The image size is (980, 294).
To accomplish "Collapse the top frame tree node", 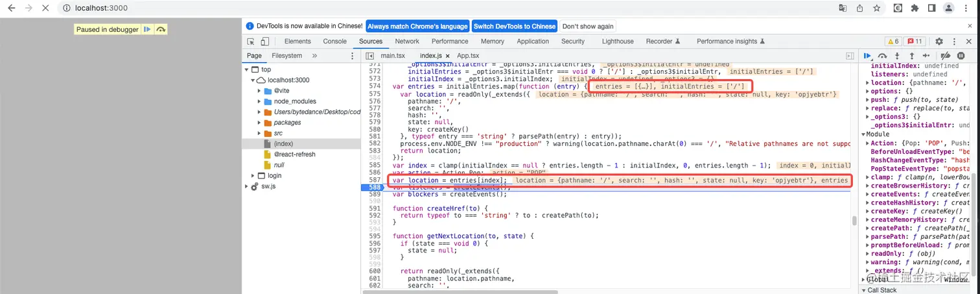I will coord(246,69).
